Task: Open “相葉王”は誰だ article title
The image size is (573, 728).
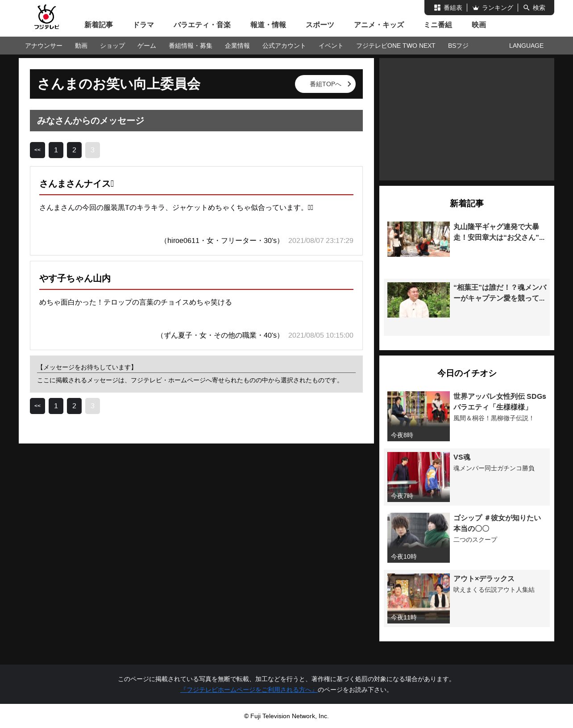Action: pyautogui.click(x=500, y=293)
